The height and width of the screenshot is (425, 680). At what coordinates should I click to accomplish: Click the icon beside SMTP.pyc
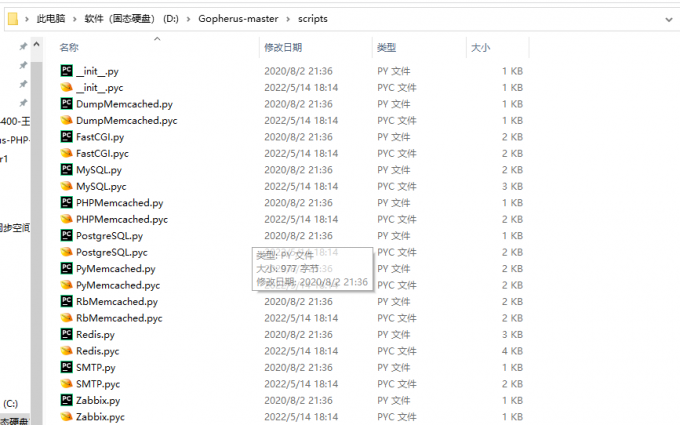[66, 384]
